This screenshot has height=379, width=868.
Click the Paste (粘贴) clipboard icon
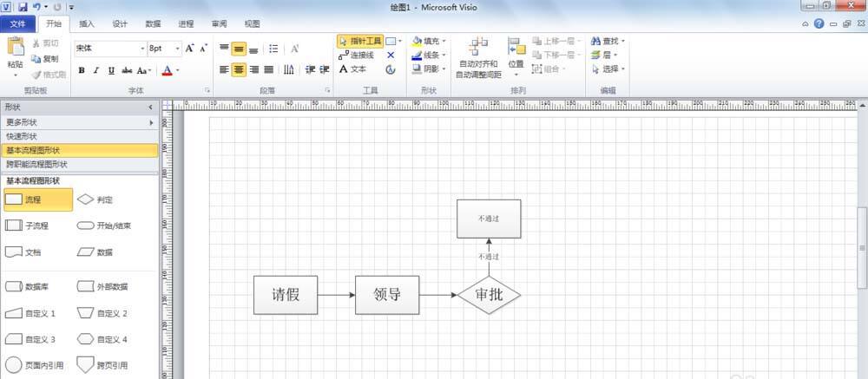[16, 46]
